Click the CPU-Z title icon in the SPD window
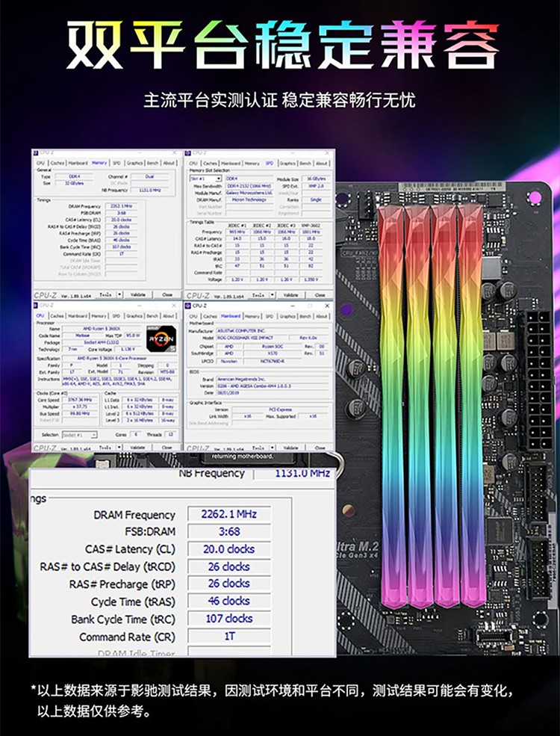Screen dimensions: 560x736 189,152
